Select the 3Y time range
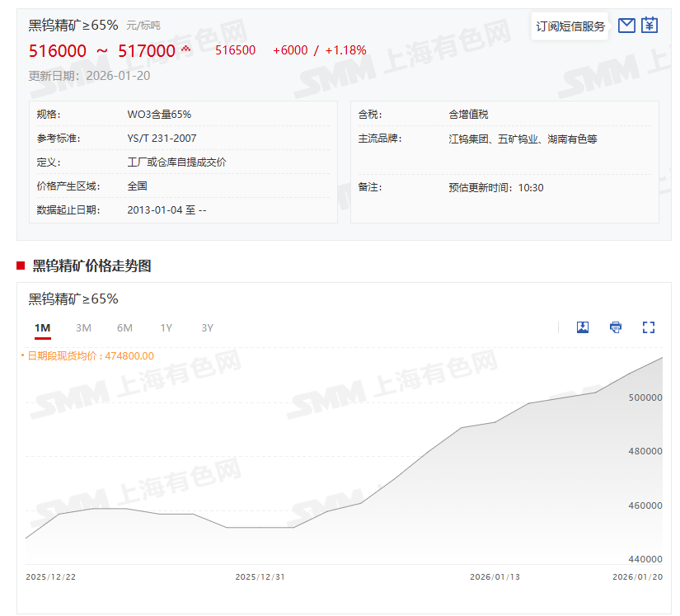680x616 pixels. click(207, 328)
